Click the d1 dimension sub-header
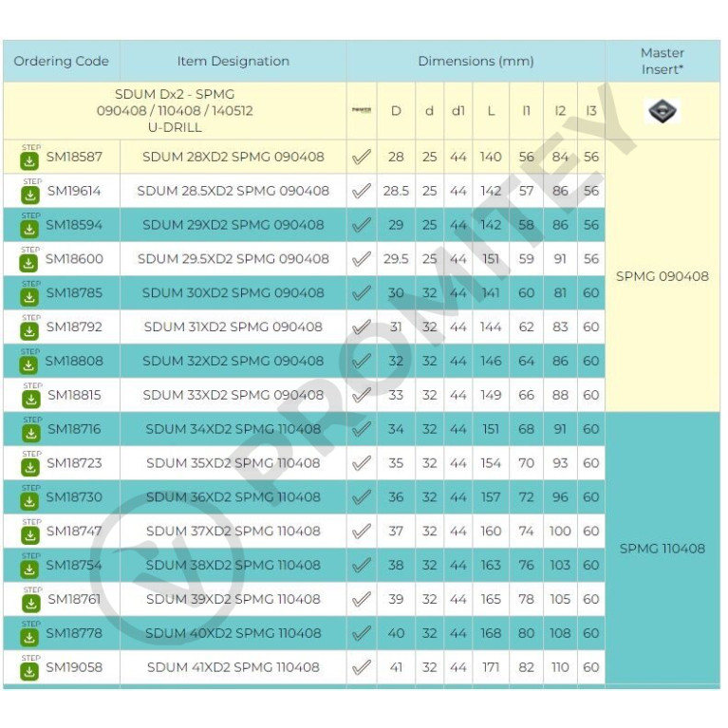Image resolution: width=728 pixels, height=728 pixels. [x=458, y=111]
